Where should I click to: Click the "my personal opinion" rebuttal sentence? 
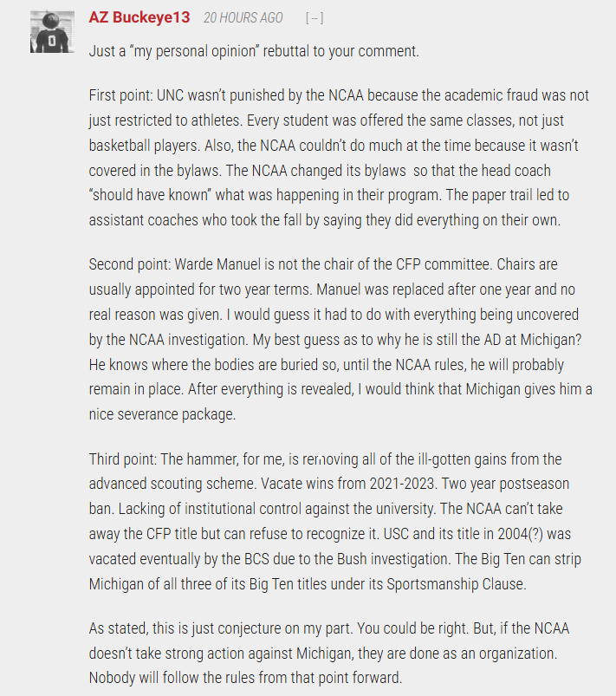(x=254, y=51)
